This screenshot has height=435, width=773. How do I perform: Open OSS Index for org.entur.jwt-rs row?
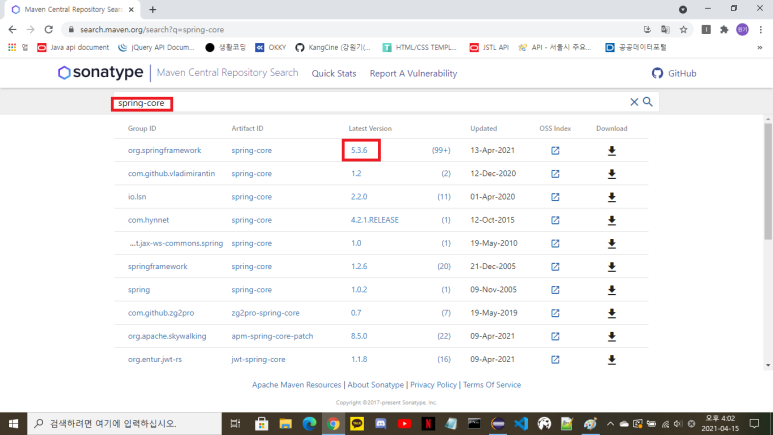[x=555, y=359]
